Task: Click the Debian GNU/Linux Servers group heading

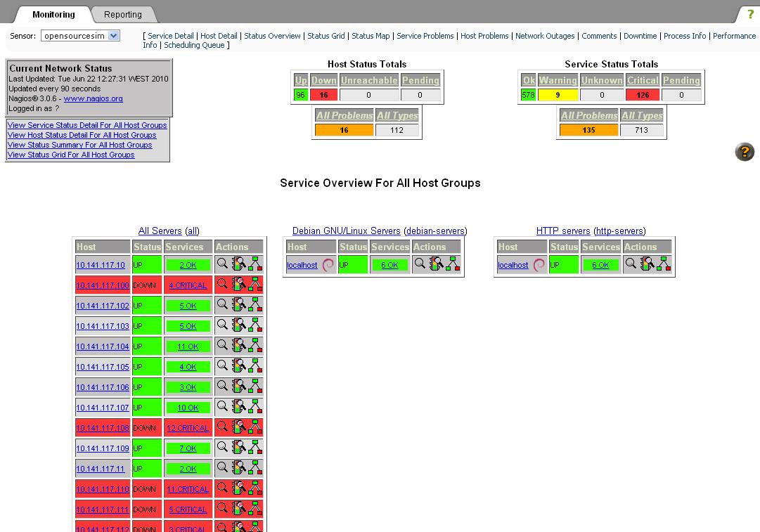Action: (x=346, y=231)
